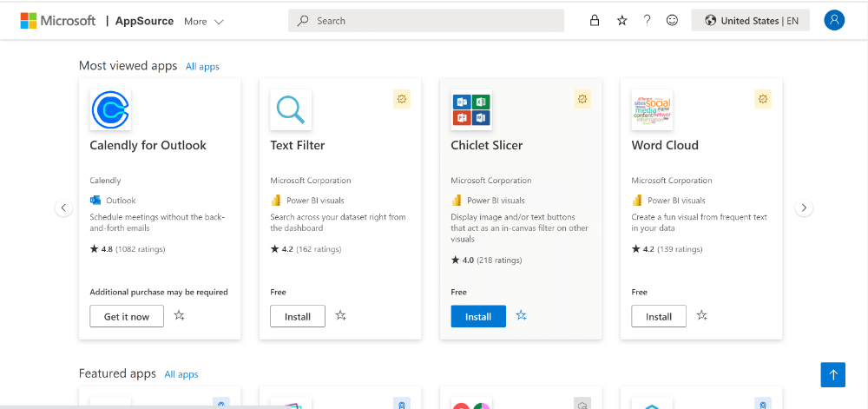Open All apps link beside Featured apps
The height and width of the screenshot is (409, 868).
(x=181, y=374)
